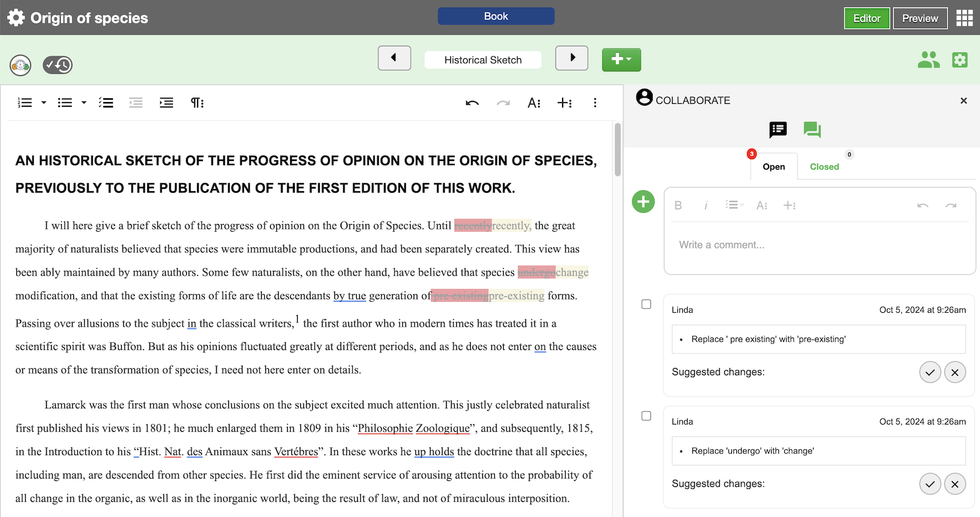Increase indent of the paragraph
The width and height of the screenshot is (980, 517).
pos(166,103)
